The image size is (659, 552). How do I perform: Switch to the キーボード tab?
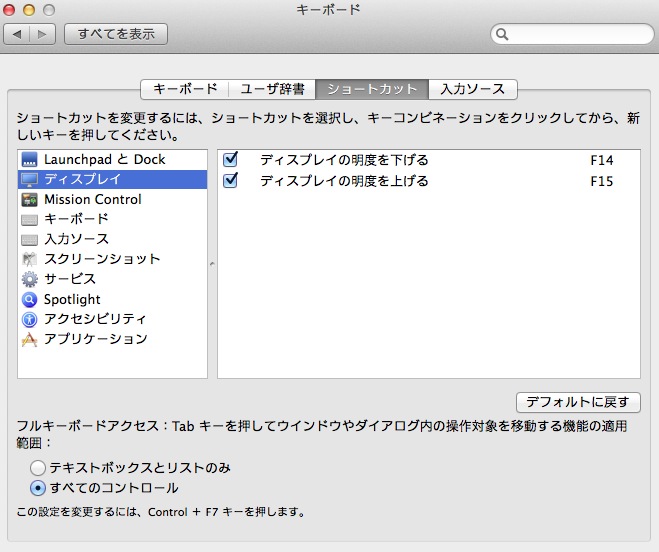tap(185, 89)
